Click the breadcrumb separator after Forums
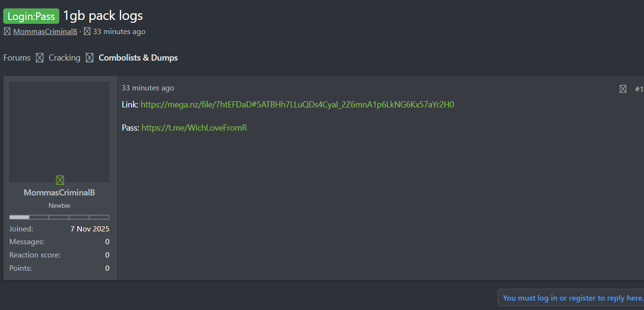This screenshot has width=644, height=310. click(x=40, y=58)
